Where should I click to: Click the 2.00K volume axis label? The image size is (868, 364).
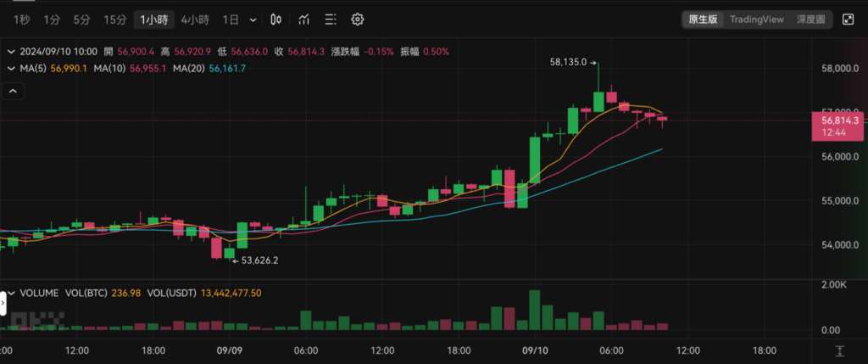click(x=836, y=284)
